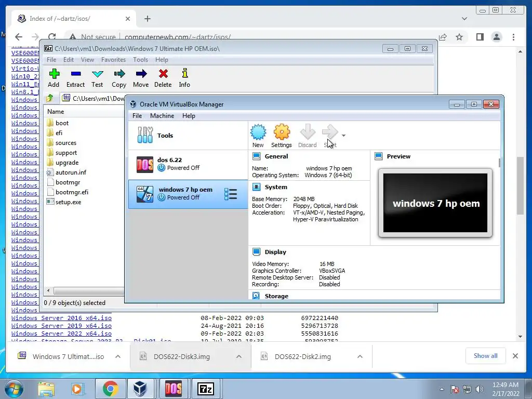
Task: Open Windows Server 2019 x64.iso link
Action: (61, 326)
